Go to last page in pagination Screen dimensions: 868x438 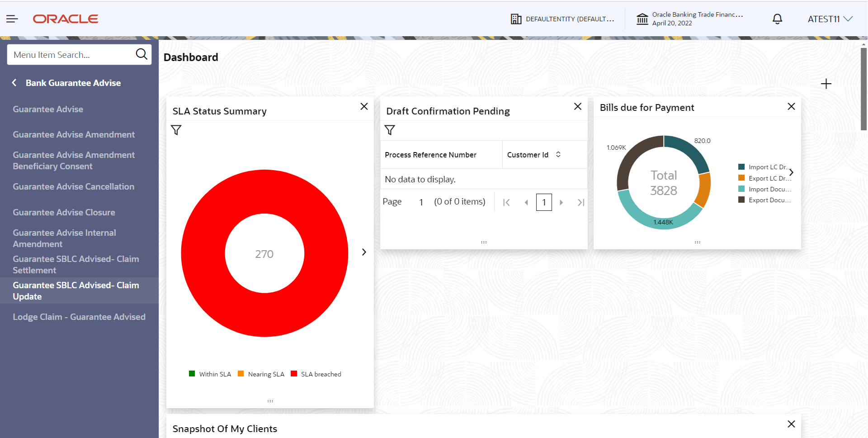click(x=581, y=202)
